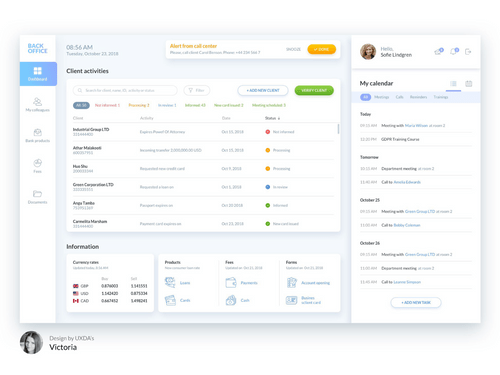Image resolution: width=500 pixels, height=375 pixels.
Task: Sort table by Client column header
Action: pos(78,118)
